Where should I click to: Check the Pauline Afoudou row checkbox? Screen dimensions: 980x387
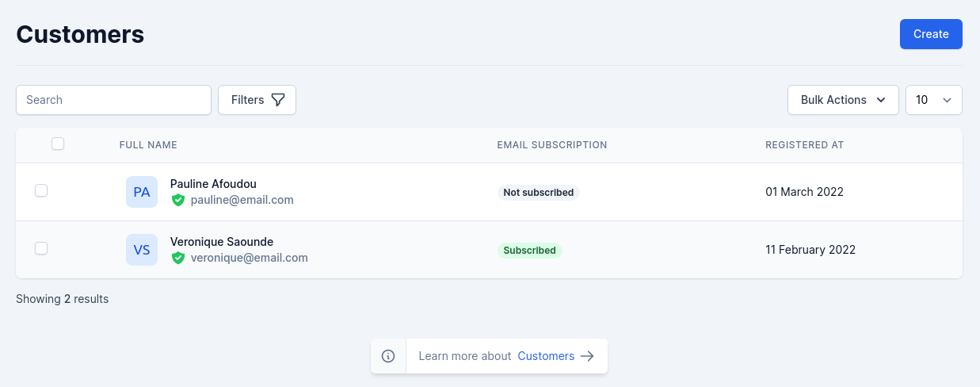(x=41, y=190)
